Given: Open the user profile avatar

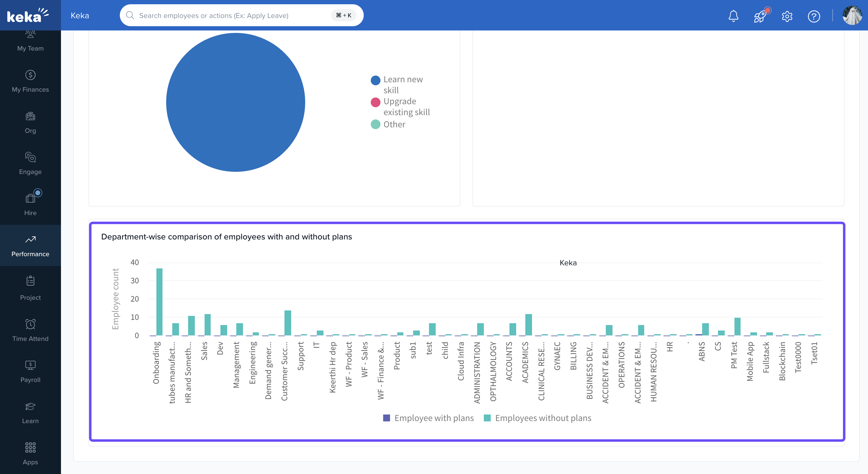Looking at the screenshot, I should (852, 15).
